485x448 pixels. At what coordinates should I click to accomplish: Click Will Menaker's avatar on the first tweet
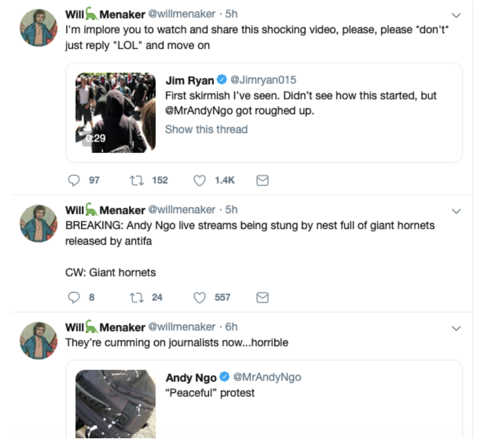pos(38,28)
